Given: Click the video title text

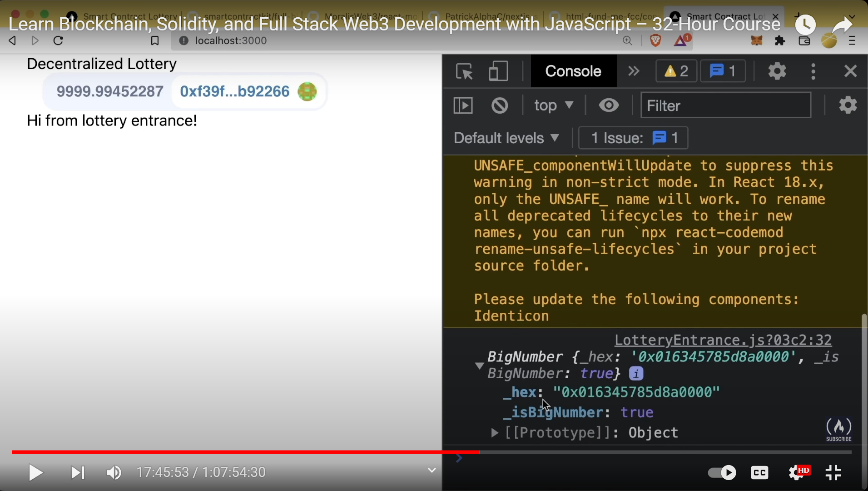Looking at the screenshot, I should pyautogui.click(x=395, y=24).
